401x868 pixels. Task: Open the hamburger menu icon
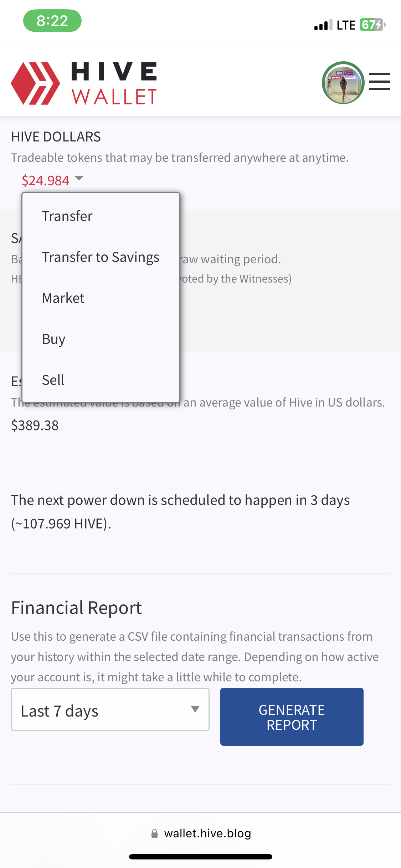pos(379,82)
